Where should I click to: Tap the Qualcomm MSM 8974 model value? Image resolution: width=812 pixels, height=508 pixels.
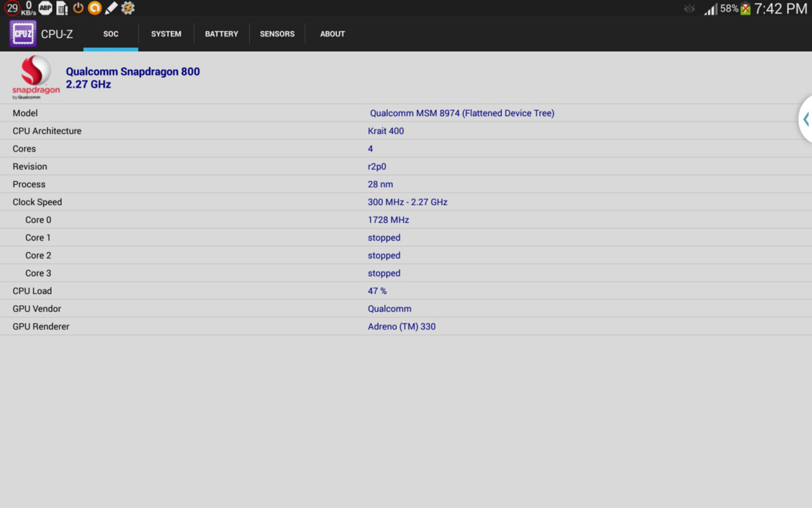[x=462, y=113]
